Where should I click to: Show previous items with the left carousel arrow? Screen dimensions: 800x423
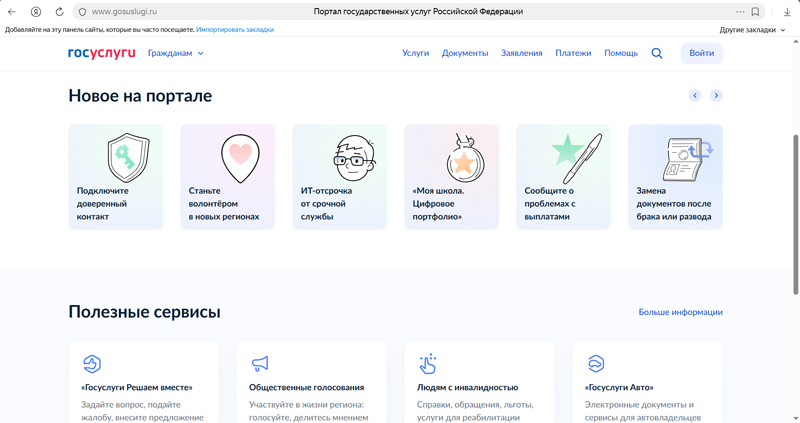coord(695,96)
